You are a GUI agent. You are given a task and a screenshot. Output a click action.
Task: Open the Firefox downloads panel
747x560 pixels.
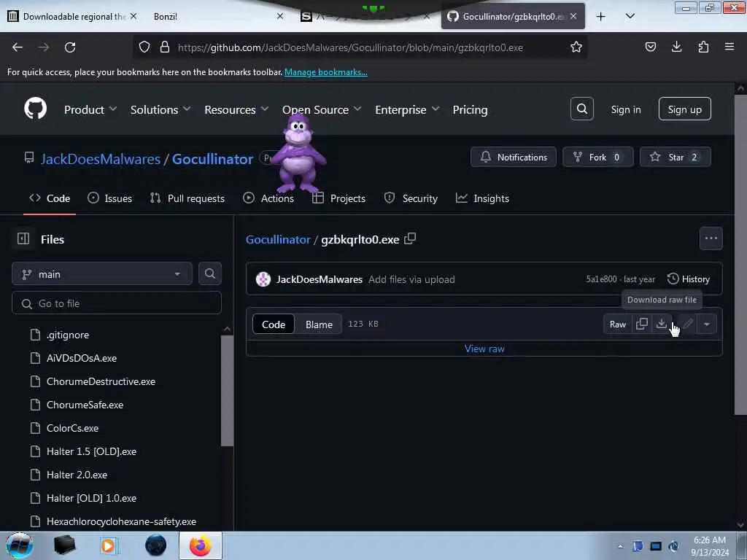pyautogui.click(x=676, y=47)
